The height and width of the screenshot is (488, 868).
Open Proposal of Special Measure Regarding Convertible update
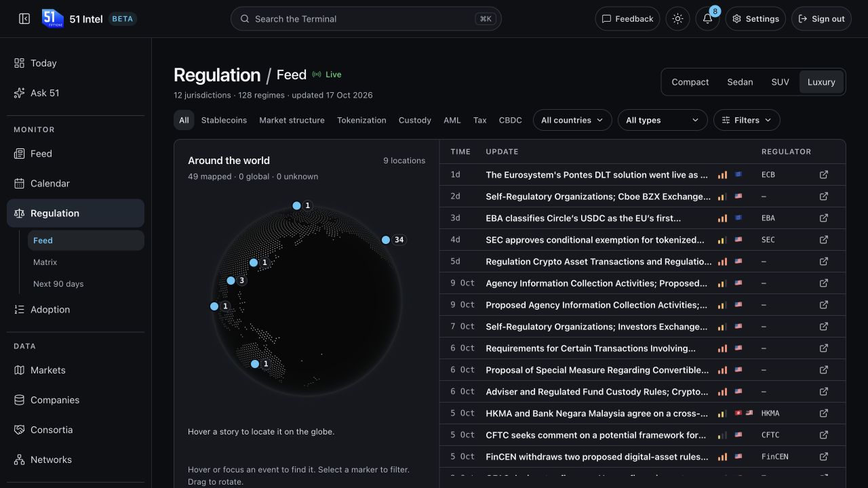click(597, 370)
